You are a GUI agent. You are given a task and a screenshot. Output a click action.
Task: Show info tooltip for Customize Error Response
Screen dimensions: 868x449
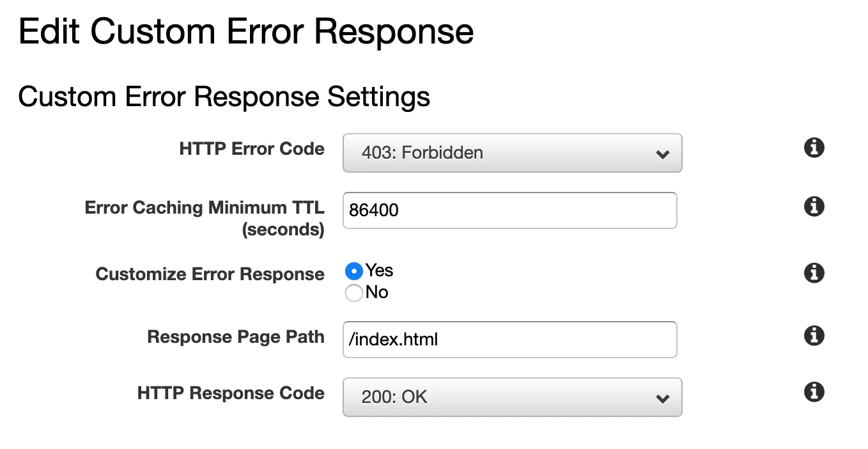pyautogui.click(x=814, y=273)
